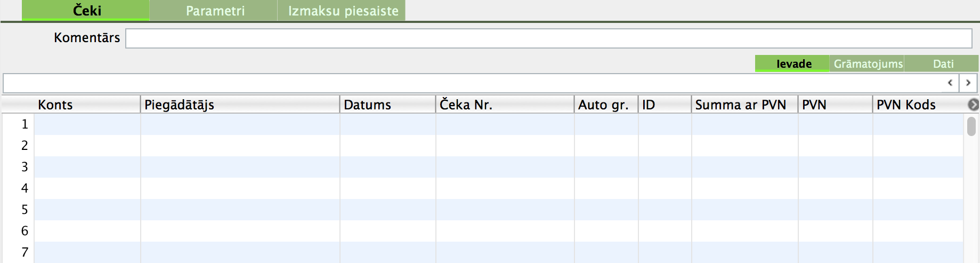This screenshot has width=980, height=263.
Task: Select the Ievade view tab
Action: click(x=793, y=64)
